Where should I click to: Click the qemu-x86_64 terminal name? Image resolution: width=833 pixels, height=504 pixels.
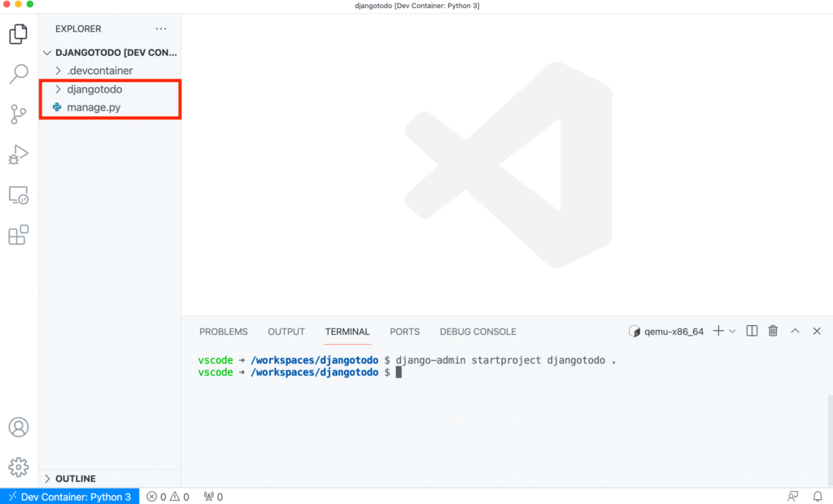674,332
